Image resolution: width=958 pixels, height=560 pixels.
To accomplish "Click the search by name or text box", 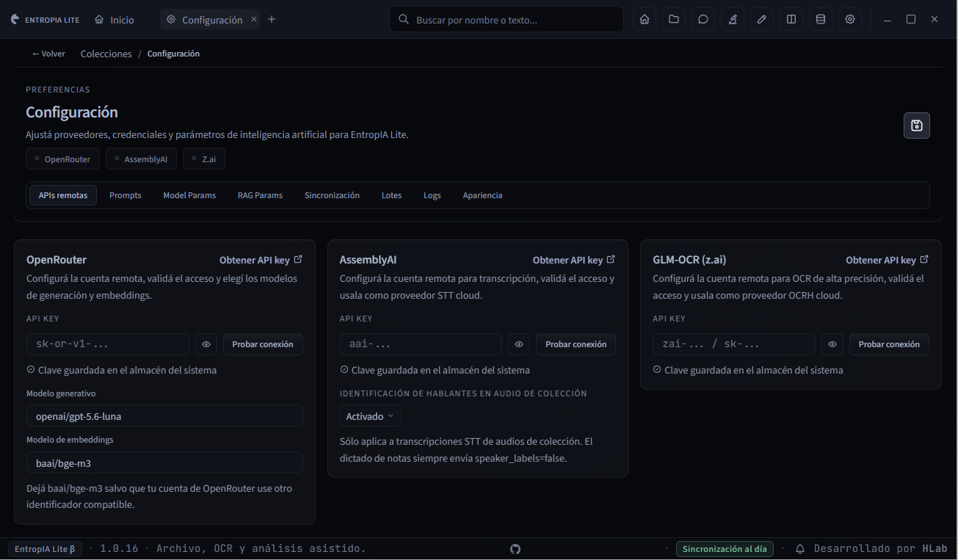I will pos(507,20).
